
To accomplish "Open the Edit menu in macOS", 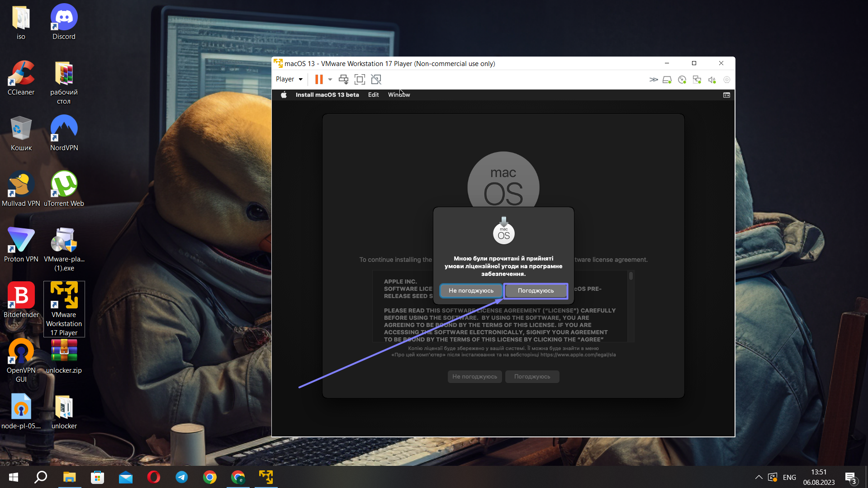I will click(x=373, y=95).
